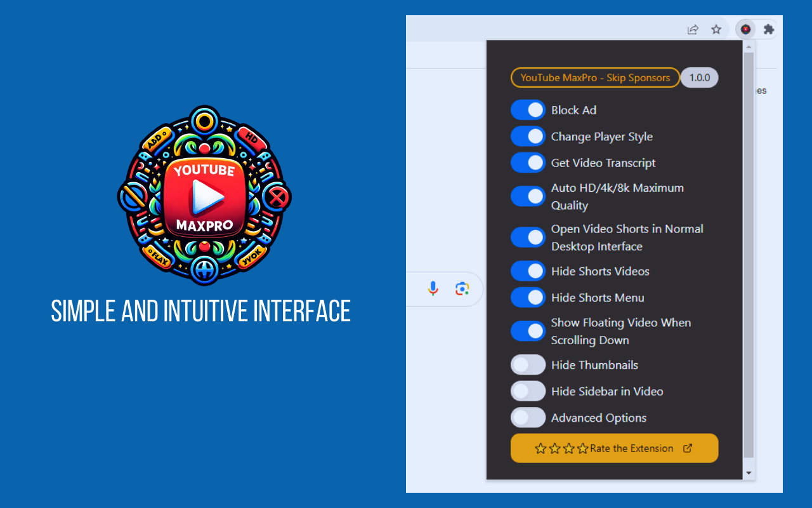The image size is (812, 508).
Task: Click the Hide Thumbnails label
Action: tap(594, 365)
